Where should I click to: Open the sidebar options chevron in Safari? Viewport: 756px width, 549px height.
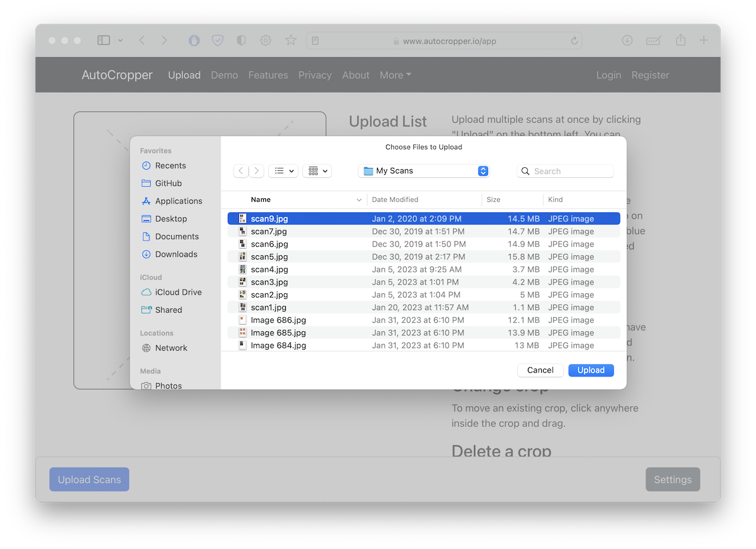[120, 41]
